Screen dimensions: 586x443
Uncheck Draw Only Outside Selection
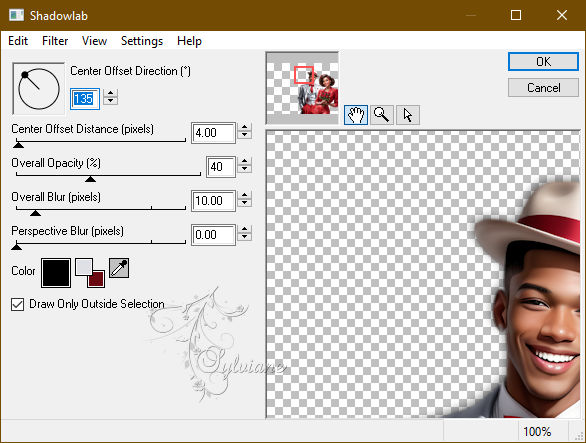[x=18, y=304]
